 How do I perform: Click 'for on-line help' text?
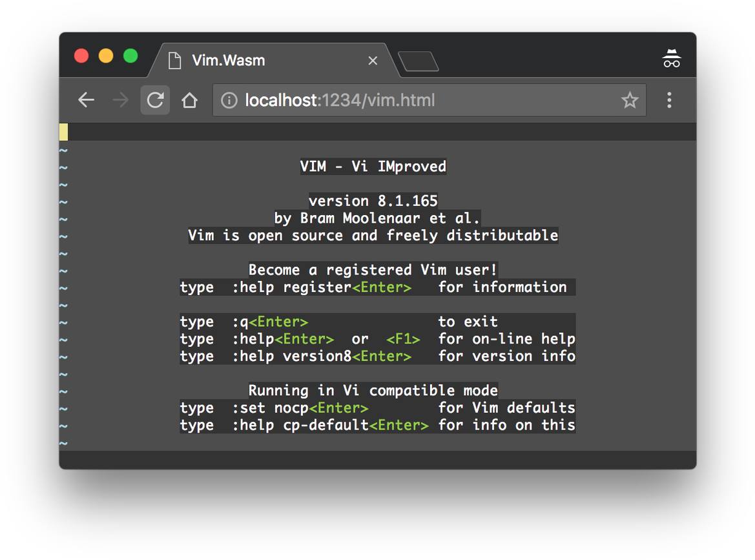tap(506, 339)
